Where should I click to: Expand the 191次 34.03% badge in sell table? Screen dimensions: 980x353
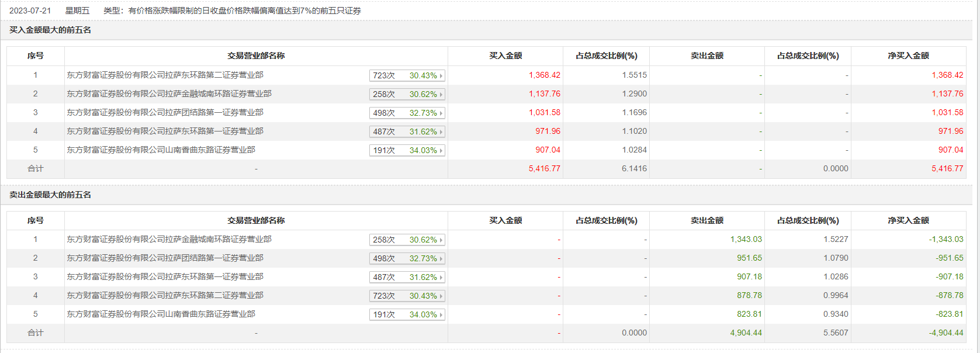[x=407, y=314]
